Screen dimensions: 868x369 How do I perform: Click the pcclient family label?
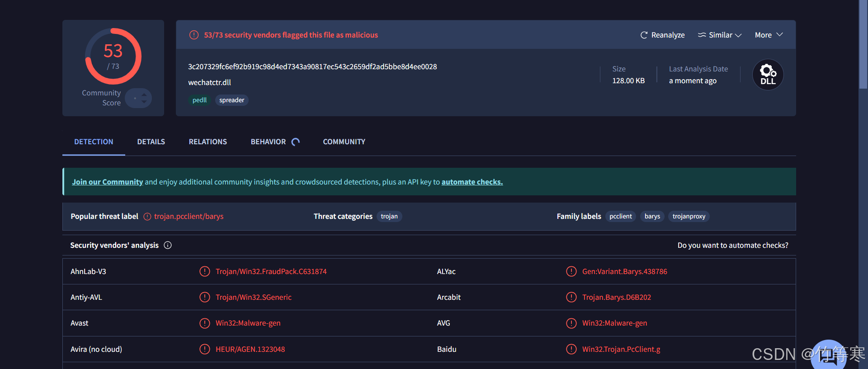(x=621, y=217)
